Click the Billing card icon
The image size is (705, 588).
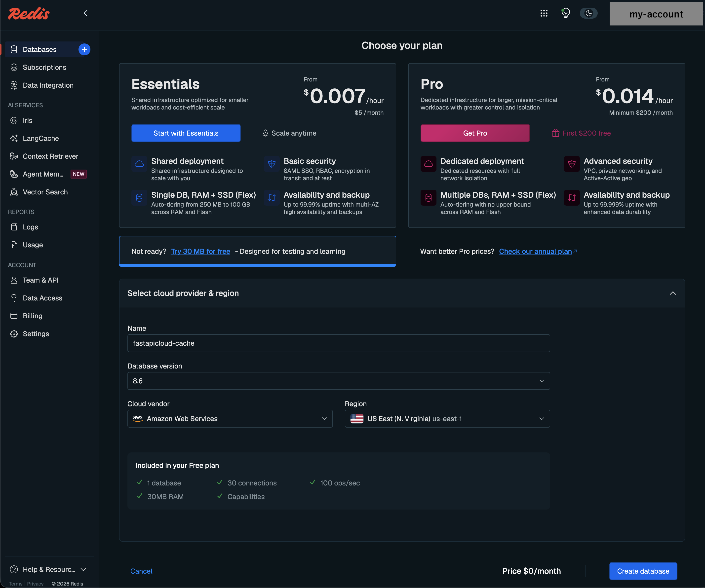point(14,316)
